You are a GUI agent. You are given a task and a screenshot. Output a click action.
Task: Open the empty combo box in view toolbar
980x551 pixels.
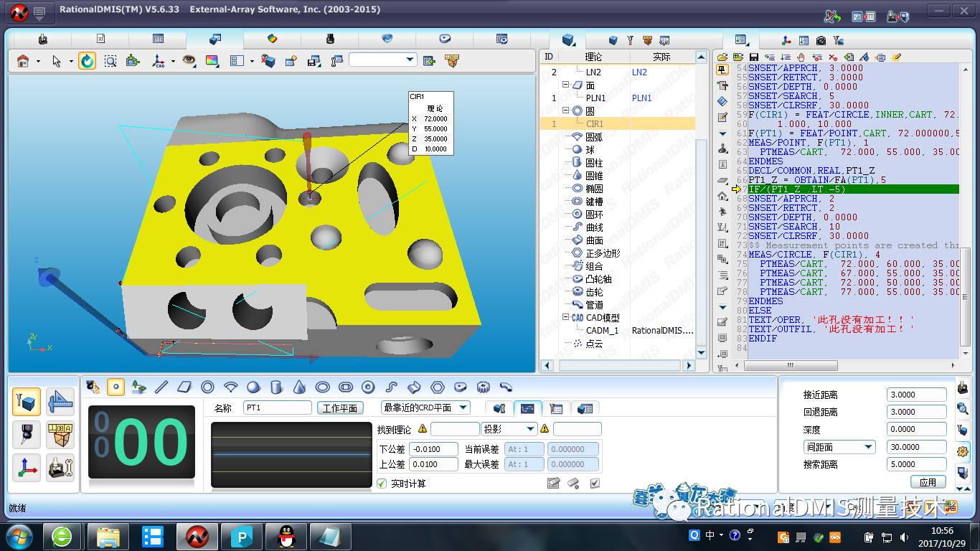click(x=382, y=60)
